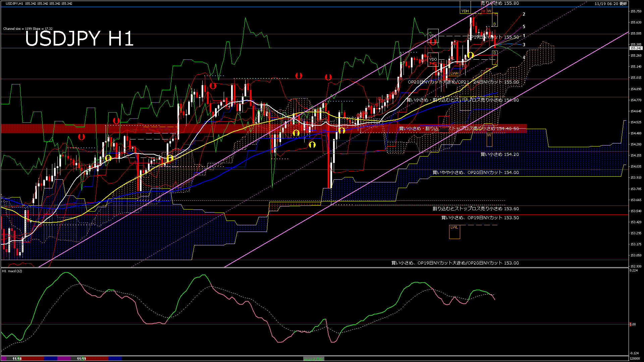Select the 11/19 date marker on timeline
The width and height of the screenshot is (644, 362).
[82, 359]
